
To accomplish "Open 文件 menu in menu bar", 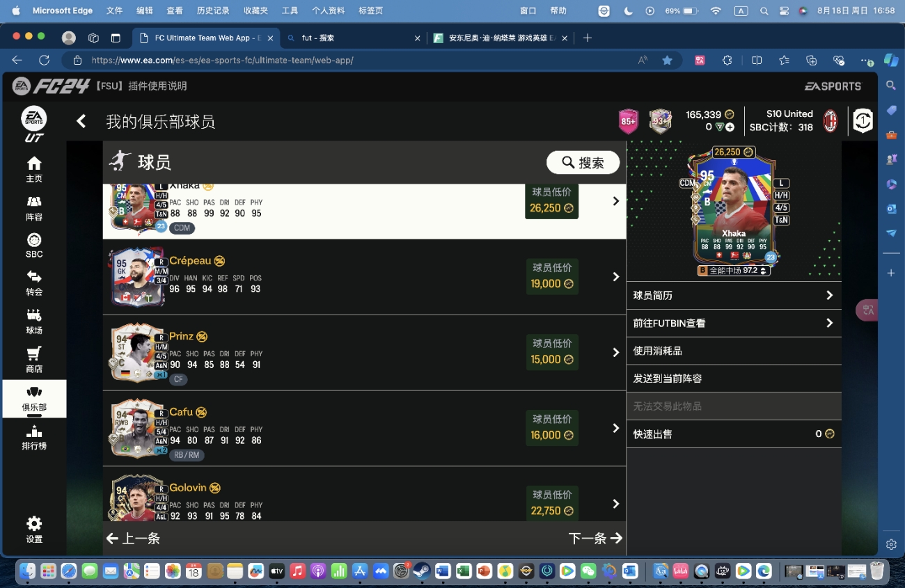I will (115, 10).
